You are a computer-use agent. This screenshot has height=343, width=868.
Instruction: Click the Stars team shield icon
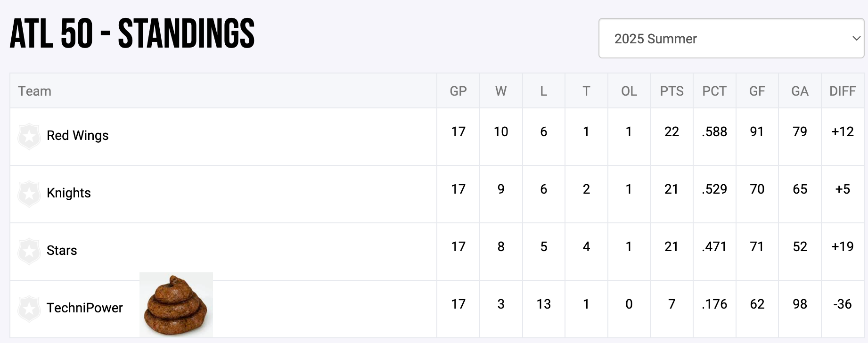click(x=29, y=251)
